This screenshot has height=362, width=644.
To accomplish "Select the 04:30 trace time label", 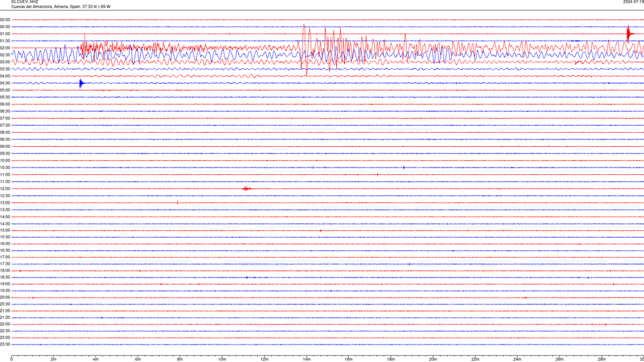I will click(5, 83).
